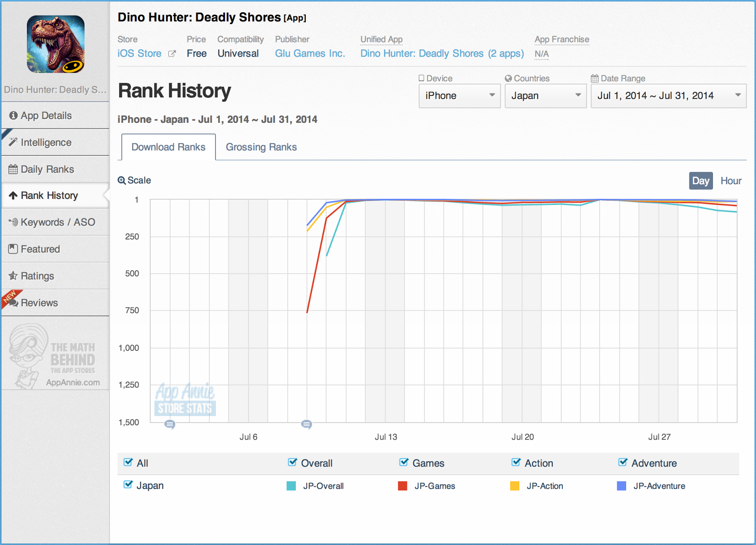756x545 pixels.
Task: Open Glu Games Inc. publisher link
Action: tap(310, 53)
